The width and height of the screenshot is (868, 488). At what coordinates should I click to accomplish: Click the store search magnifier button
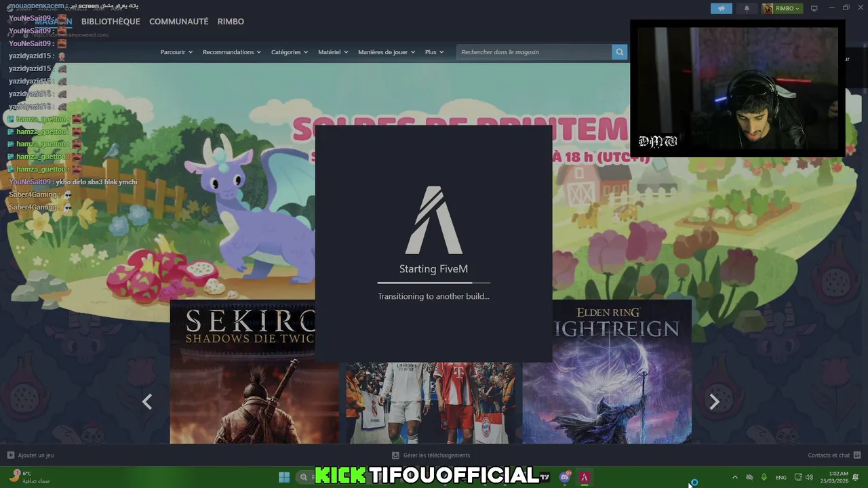pyautogui.click(x=619, y=52)
